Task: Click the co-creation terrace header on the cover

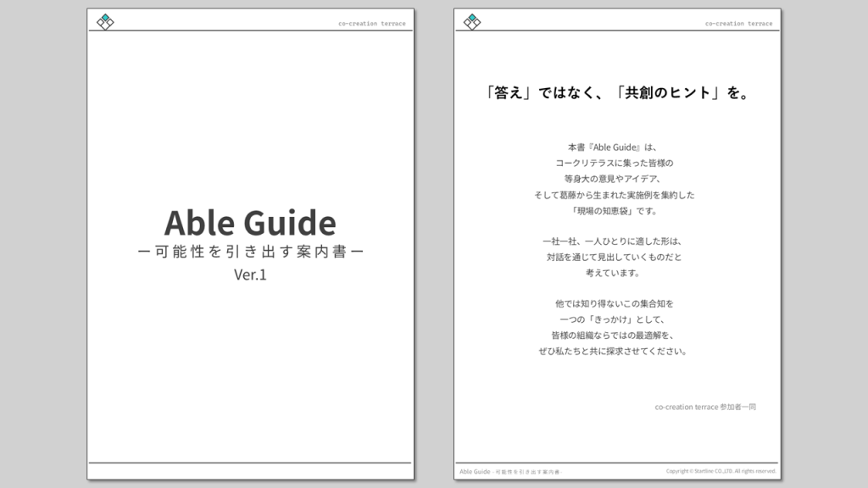Action: tap(371, 24)
